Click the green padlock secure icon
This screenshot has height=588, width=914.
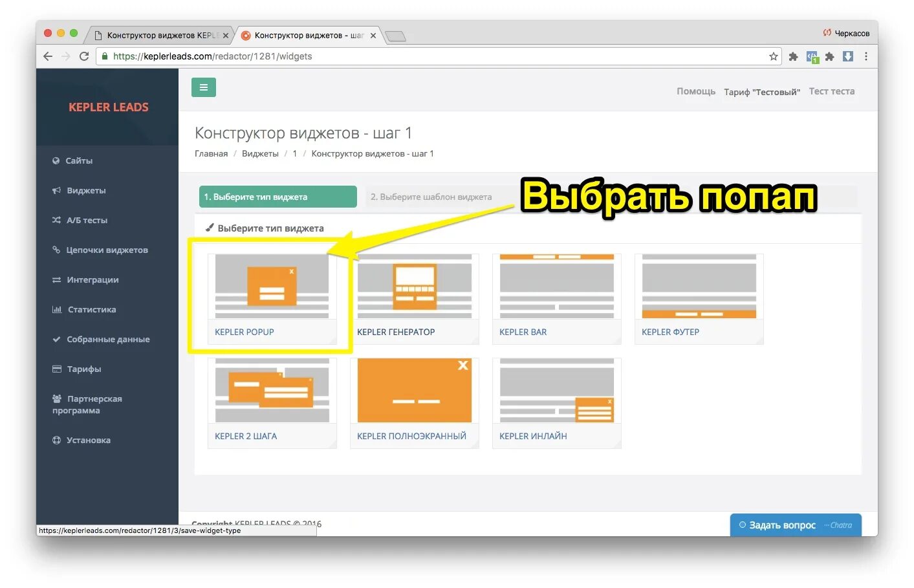pos(105,56)
